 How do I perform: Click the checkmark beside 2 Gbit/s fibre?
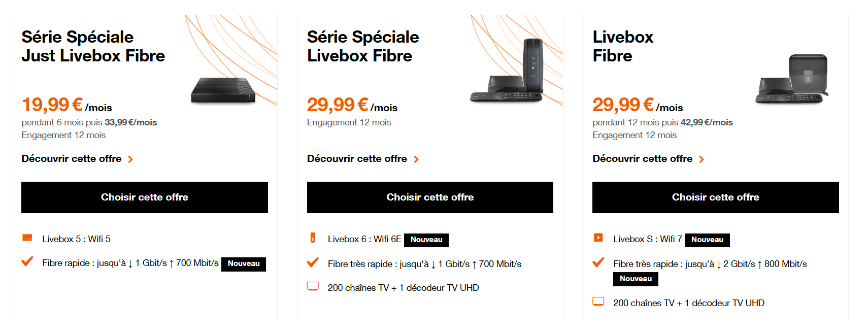[x=598, y=262]
